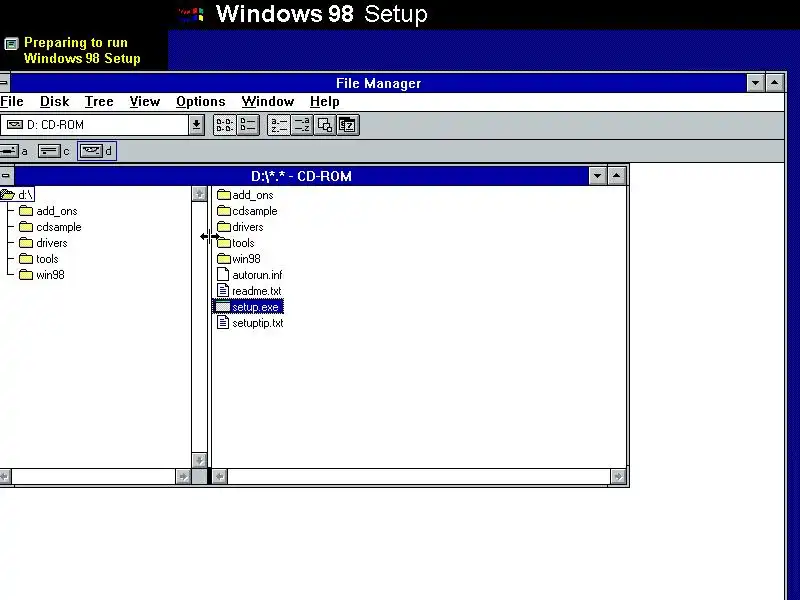The height and width of the screenshot is (600, 800).
Task: Click file pane horizontal scroll right arrow
Action: [x=618, y=477]
